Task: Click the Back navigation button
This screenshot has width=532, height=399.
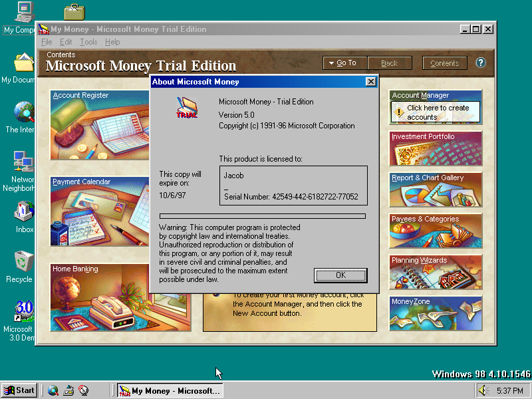Action: click(x=389, y=63)
